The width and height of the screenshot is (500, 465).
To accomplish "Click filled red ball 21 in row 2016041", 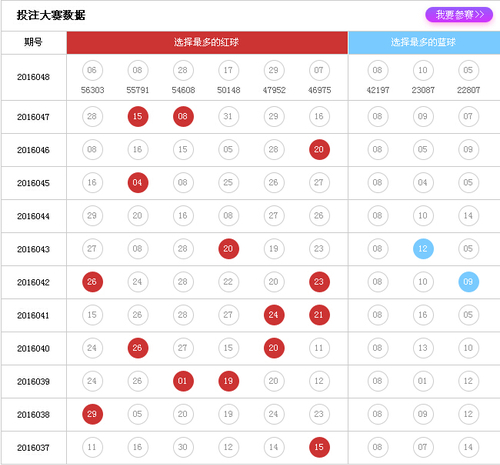I will click(x=319, y=315).
